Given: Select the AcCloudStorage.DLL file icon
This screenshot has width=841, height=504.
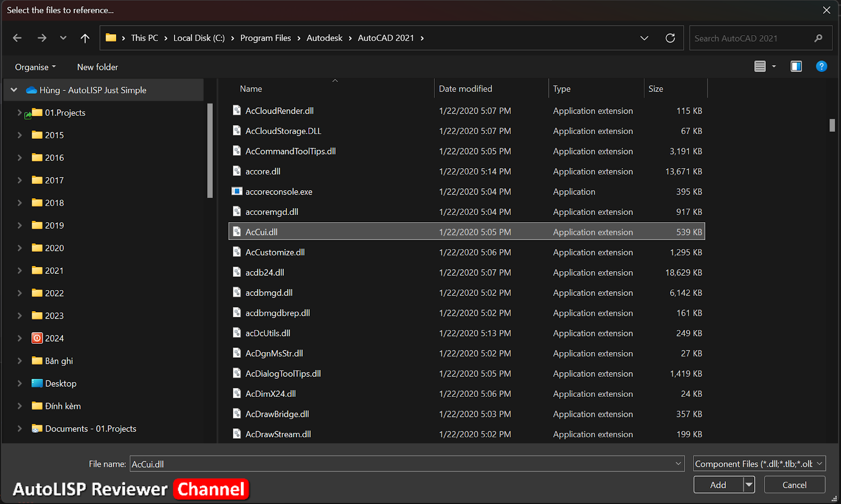Looking at the screenshot, I should point(237,131).
